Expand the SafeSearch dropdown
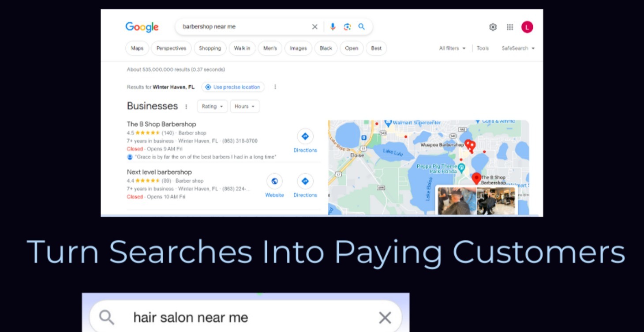The height and width of the screenshot is (332, 644). point(518,48)
